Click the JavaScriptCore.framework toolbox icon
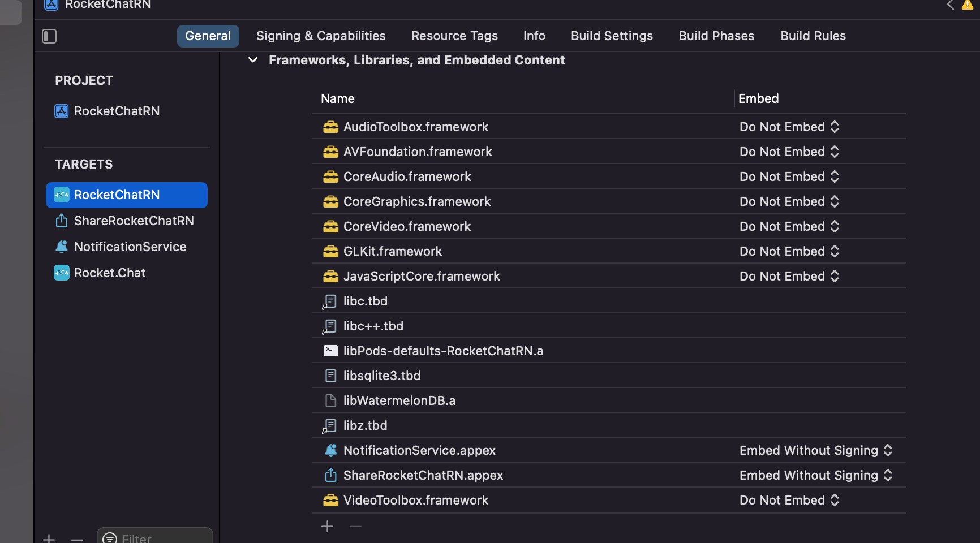 [330, 276]
